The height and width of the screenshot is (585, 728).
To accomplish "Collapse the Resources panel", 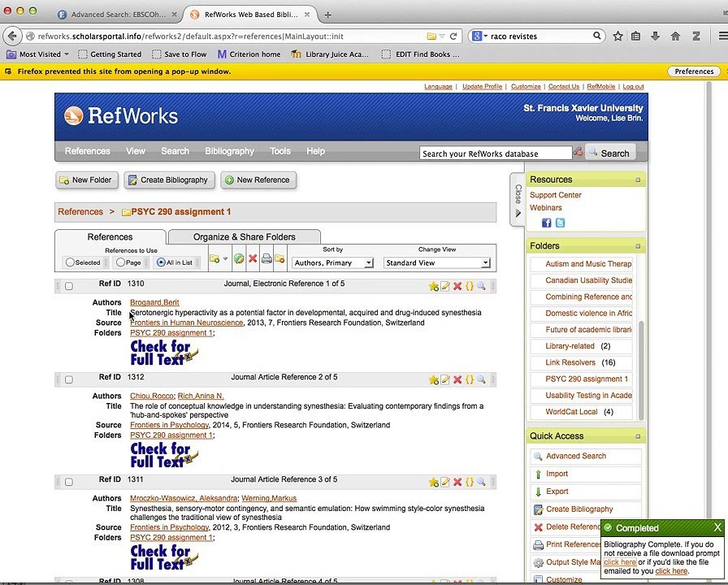I will point(638,180).
